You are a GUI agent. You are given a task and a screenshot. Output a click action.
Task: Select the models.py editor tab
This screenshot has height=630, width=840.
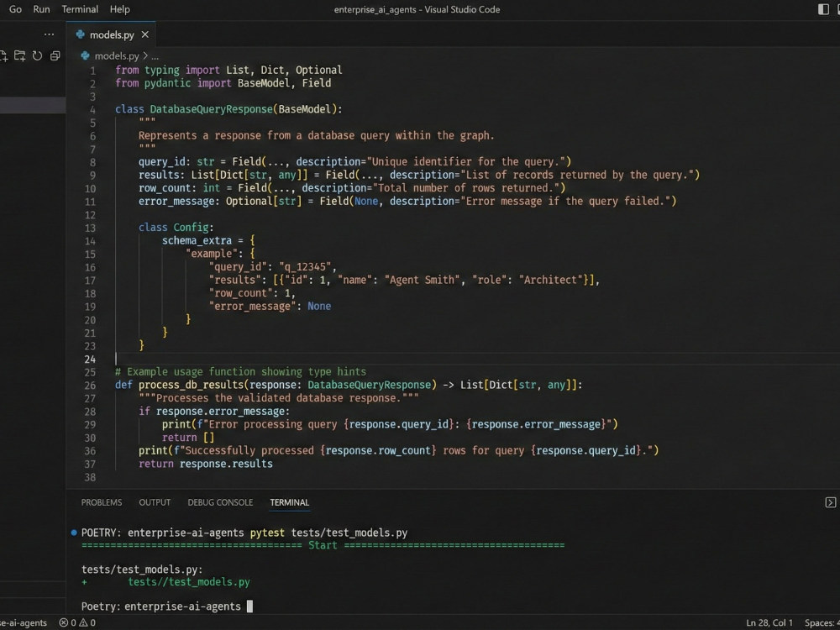[x=111, y=34]
